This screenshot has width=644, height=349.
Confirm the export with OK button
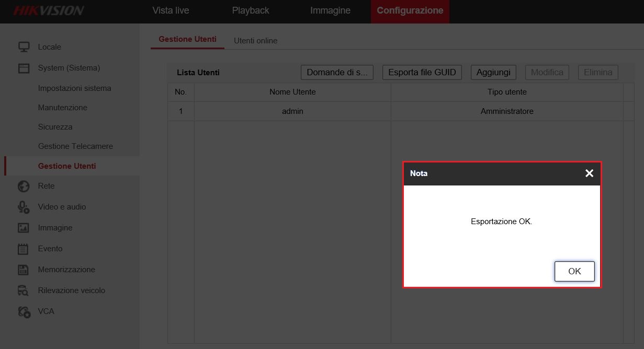click(574, 271)
